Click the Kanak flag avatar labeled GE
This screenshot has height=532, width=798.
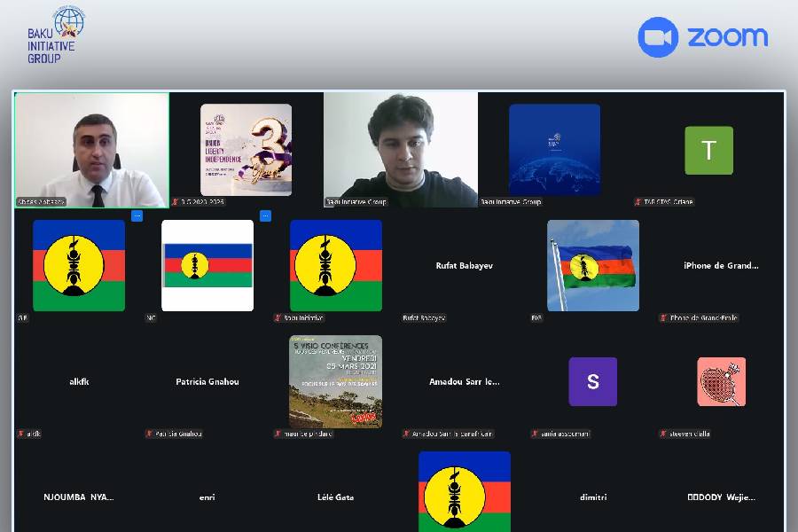coord(79,265)
